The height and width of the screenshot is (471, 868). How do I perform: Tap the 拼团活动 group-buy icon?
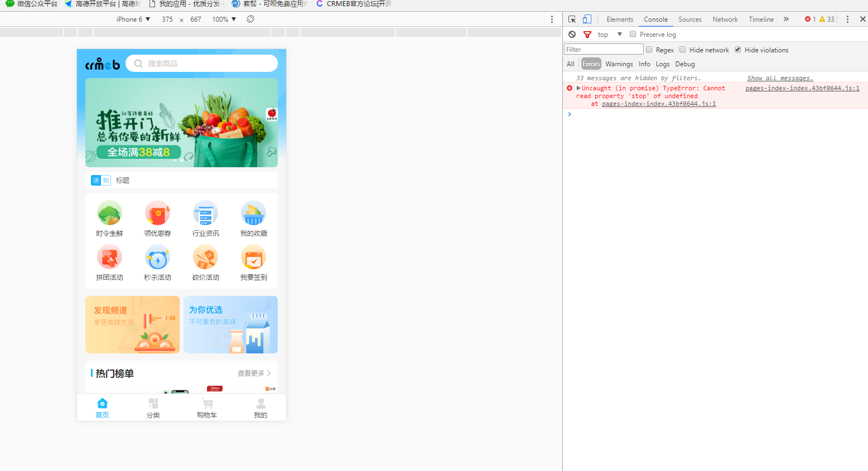[x=109, y=257]
